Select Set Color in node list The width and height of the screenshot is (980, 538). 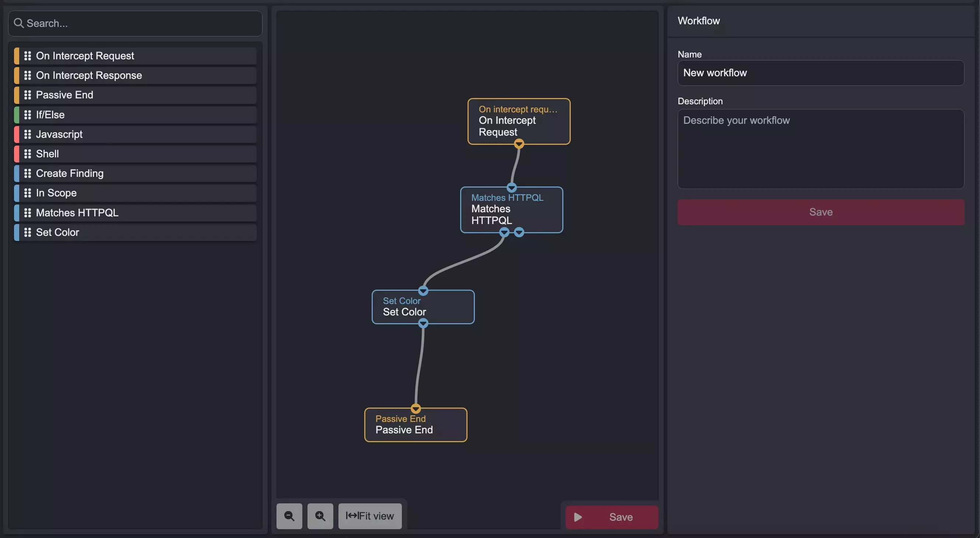click(x=135, y=232)
